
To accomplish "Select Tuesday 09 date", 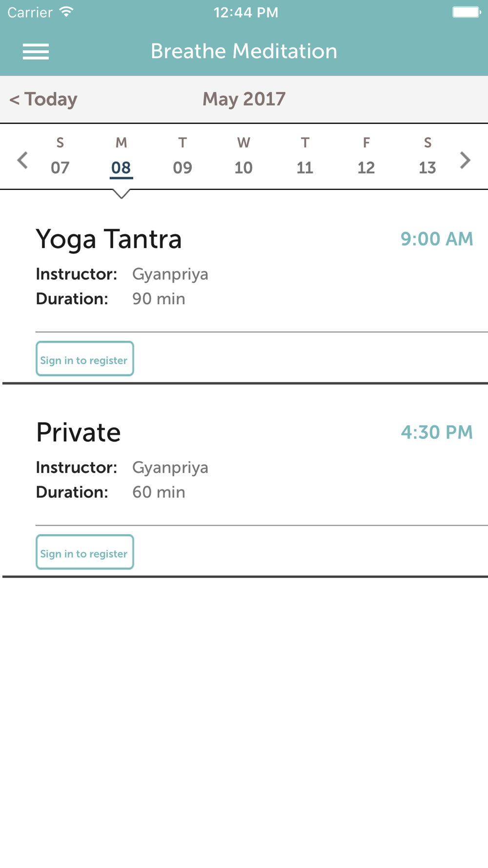I will tap(183, 156).
